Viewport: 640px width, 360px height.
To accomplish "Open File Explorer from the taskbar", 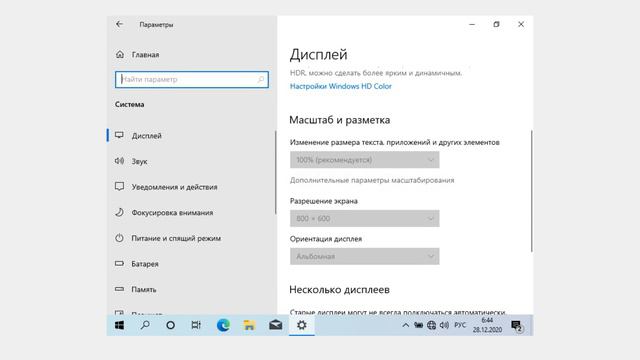I will [x=249, y=325].
